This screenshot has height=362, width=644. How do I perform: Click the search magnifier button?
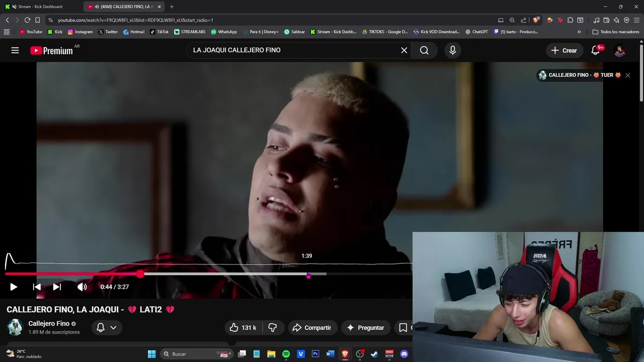[x=424, y=50]
